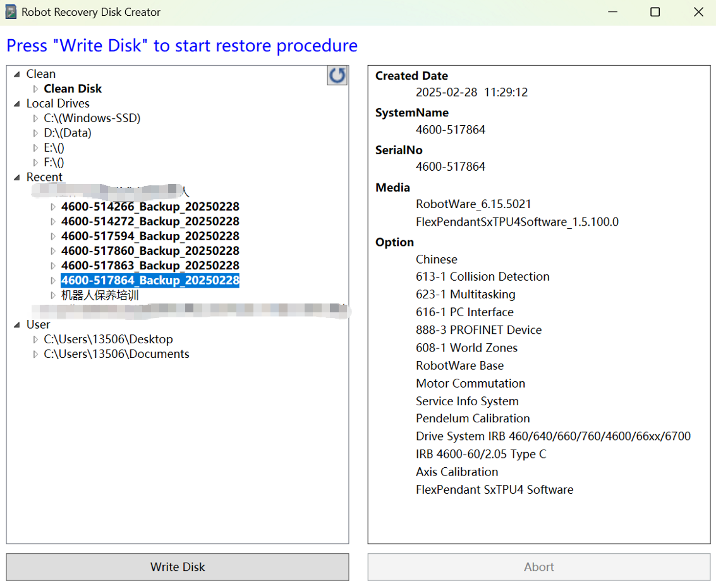Click the Abort button
The image size is (716, 588).
click(x=539, y=567)
